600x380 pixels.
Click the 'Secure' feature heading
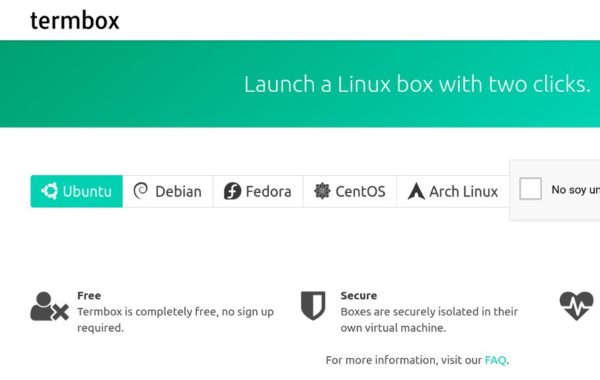[359, 295]
